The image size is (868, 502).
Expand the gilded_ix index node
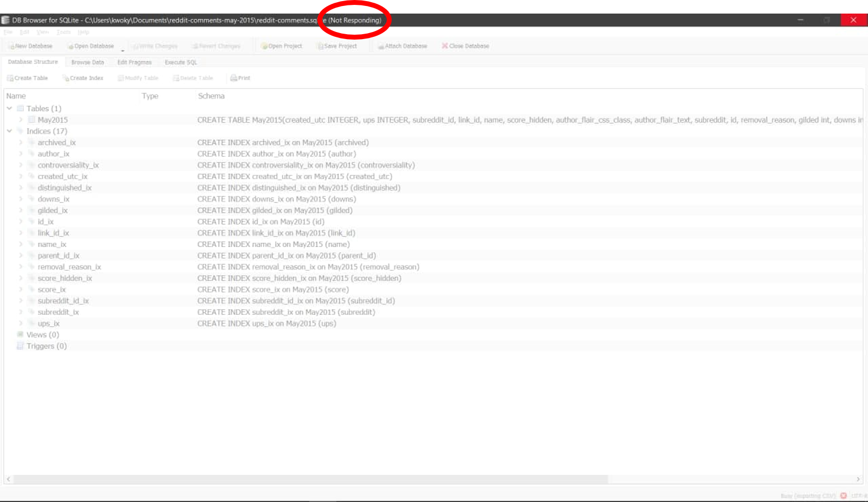pos(21,211)
